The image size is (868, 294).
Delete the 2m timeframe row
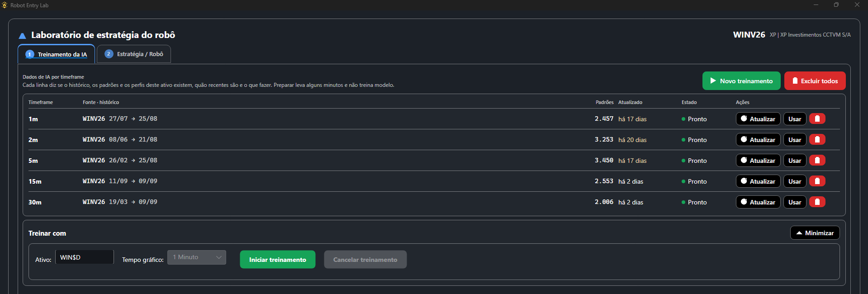point(817,140)
